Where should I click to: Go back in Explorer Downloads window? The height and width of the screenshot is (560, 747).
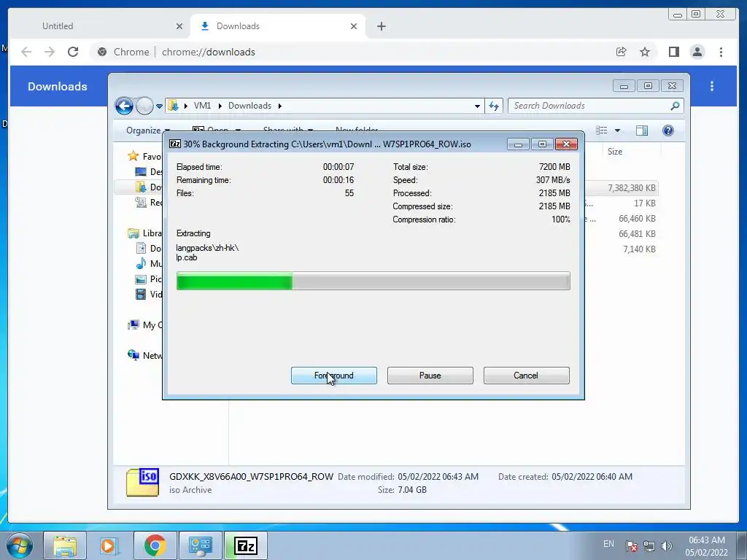point(124,106)
